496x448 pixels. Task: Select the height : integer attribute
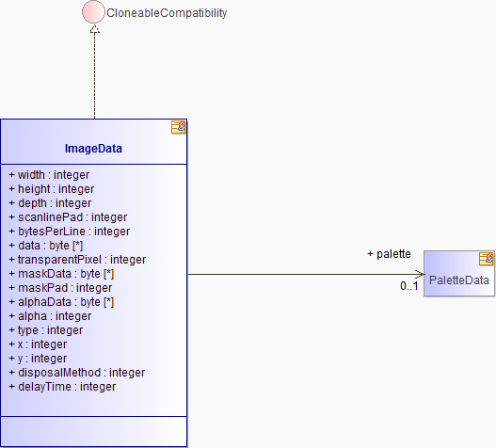52,189
